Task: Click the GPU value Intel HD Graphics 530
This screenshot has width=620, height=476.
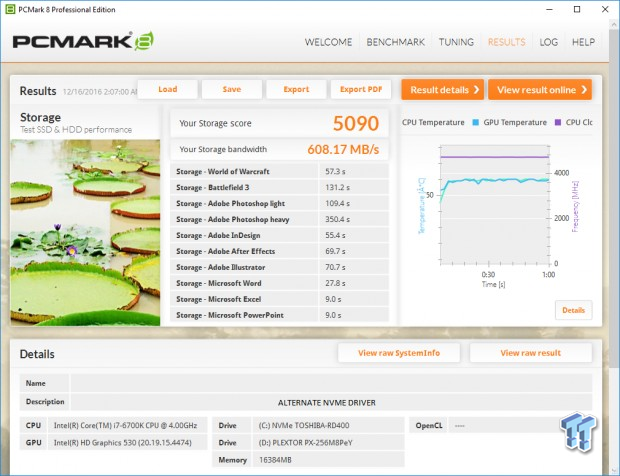Action: [123, 443]
